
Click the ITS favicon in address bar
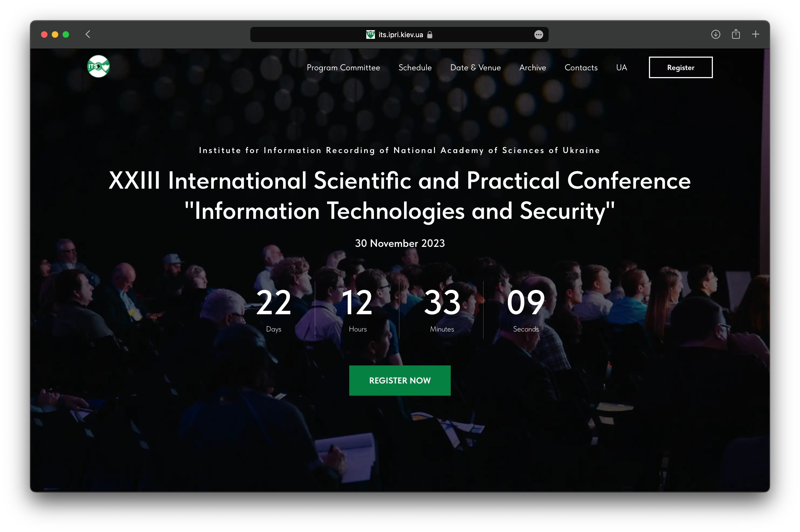click(370, 34)
